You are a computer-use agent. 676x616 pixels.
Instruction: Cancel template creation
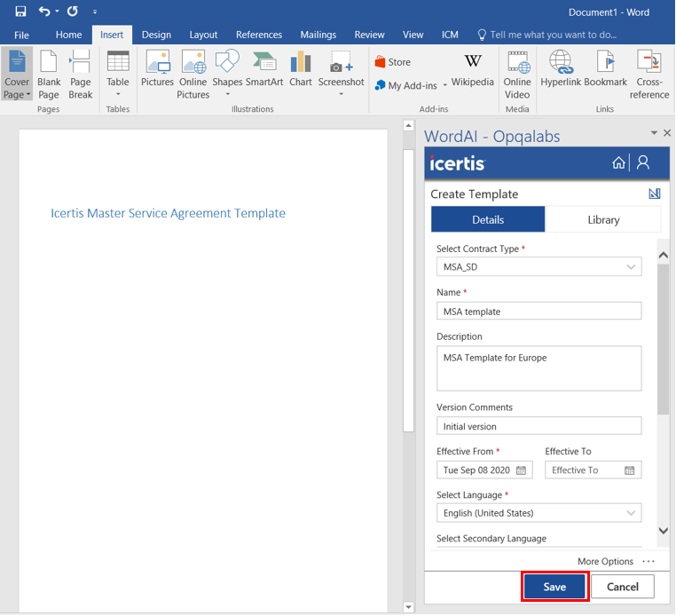[x=622, y=587]
